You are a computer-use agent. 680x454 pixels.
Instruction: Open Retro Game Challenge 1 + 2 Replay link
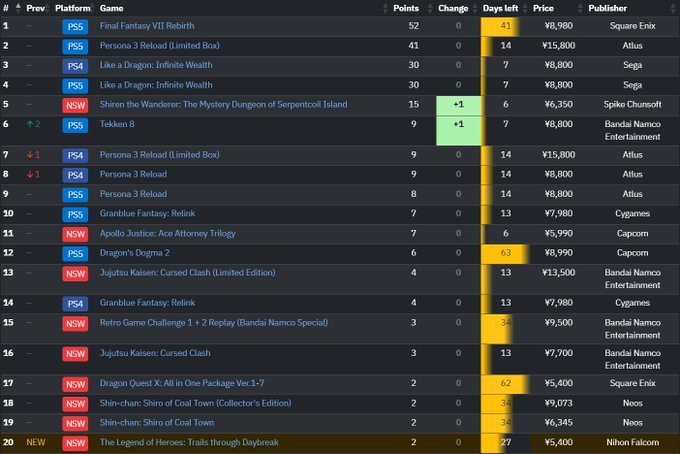214,323
